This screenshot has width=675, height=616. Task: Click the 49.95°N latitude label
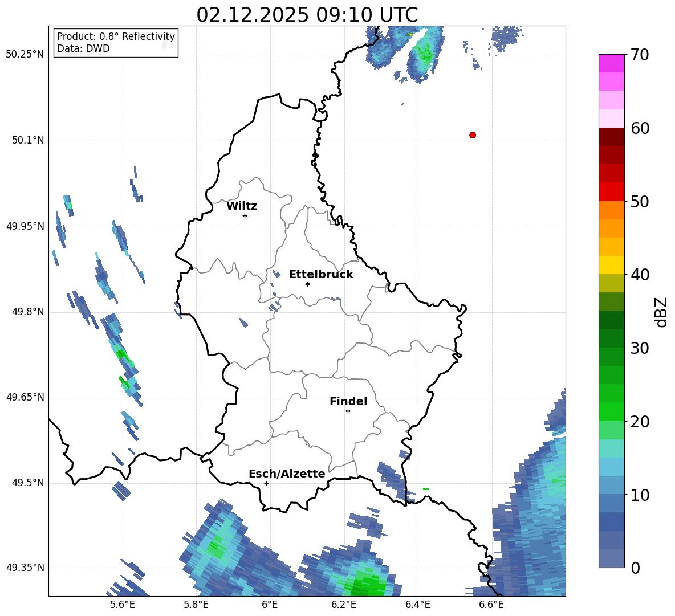pyautogui.click(x=25, y=226)
